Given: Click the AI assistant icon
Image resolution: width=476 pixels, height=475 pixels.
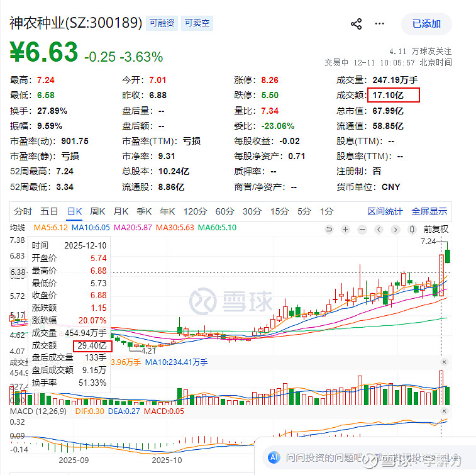Looking at the screenshot, I should tap(274, 457).
